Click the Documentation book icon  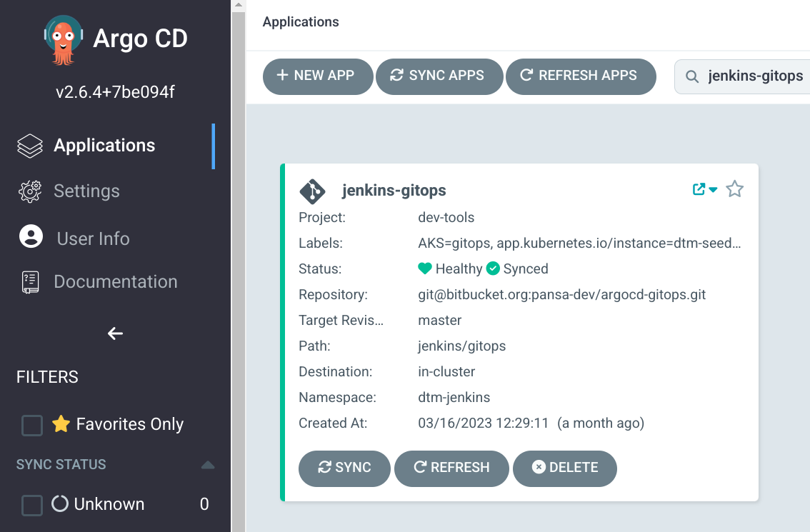coord(30,282)
